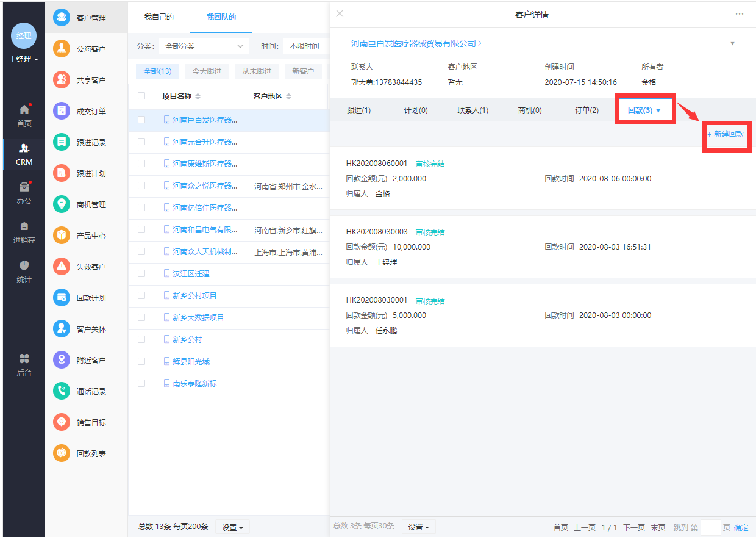Filter by 新客户 button
This screenshot has width=756, height=537.
coord(303,71)
